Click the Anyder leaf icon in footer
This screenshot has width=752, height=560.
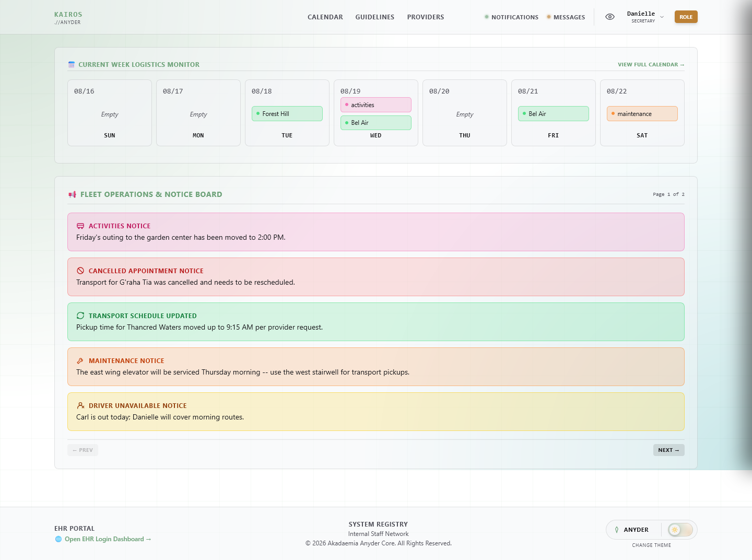617,530
